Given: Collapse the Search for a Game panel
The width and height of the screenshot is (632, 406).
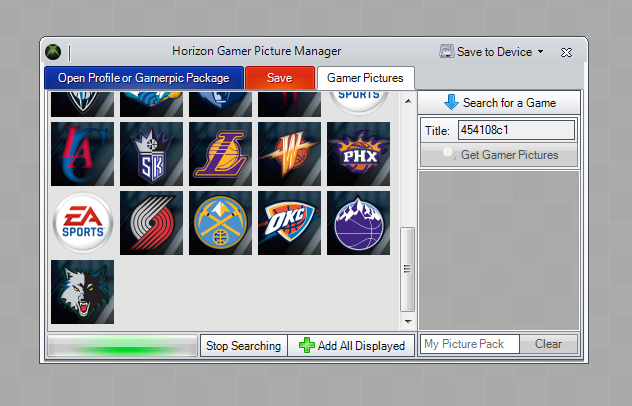Looking at the screenshot, I should point(499,103).
